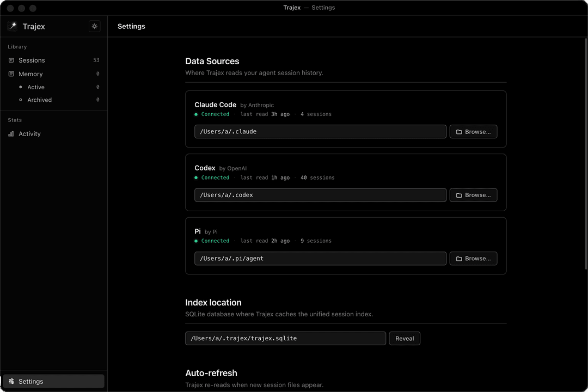This screenshot has height=392, width=588.
Task: Click 'last read 3h ago' text
Action: (265, 114)
